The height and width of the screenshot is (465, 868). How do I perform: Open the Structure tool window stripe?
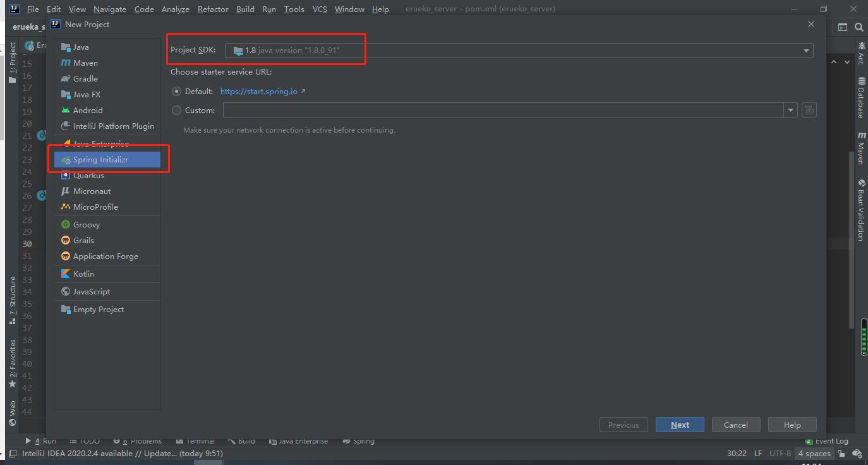(12, 300)
